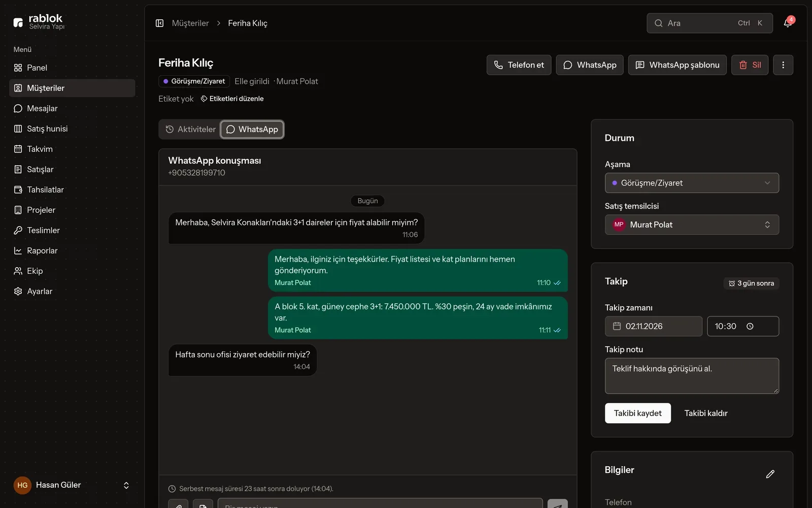This screenshot has height=508, width=812.
Task: Click the WhatsApp button in header
Action: [x=590, y=65]
